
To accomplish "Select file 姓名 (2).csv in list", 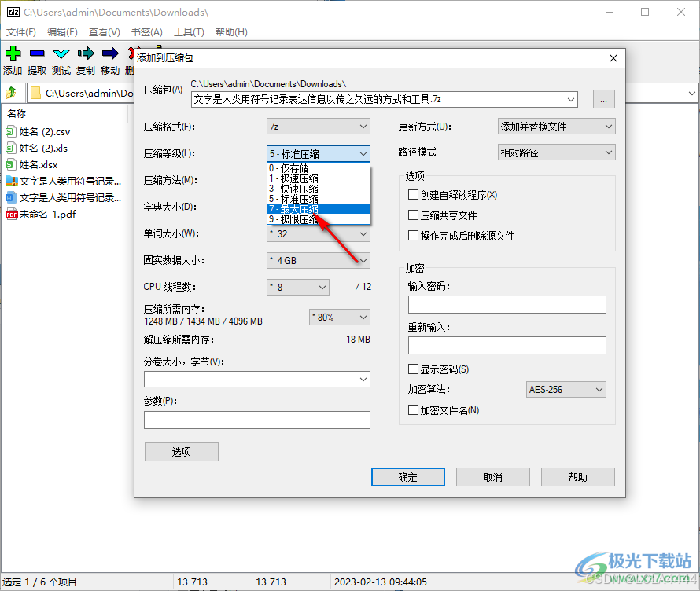I will [45, 132].
